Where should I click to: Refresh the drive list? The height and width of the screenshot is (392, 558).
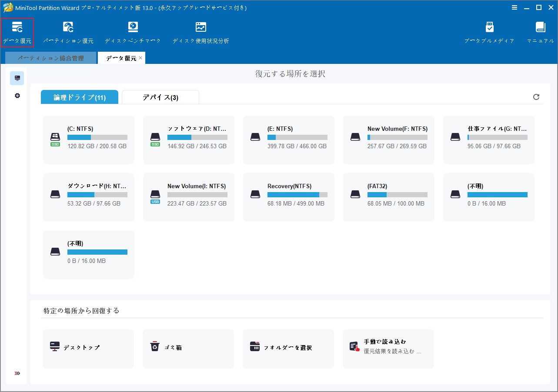[x=536, y=97]
